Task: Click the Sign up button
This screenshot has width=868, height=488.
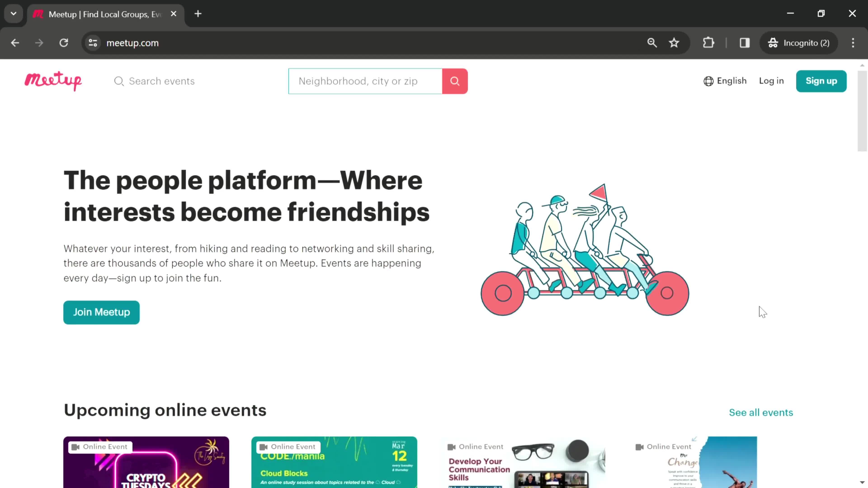Action: pyautogui.click(x=821, y=80)
